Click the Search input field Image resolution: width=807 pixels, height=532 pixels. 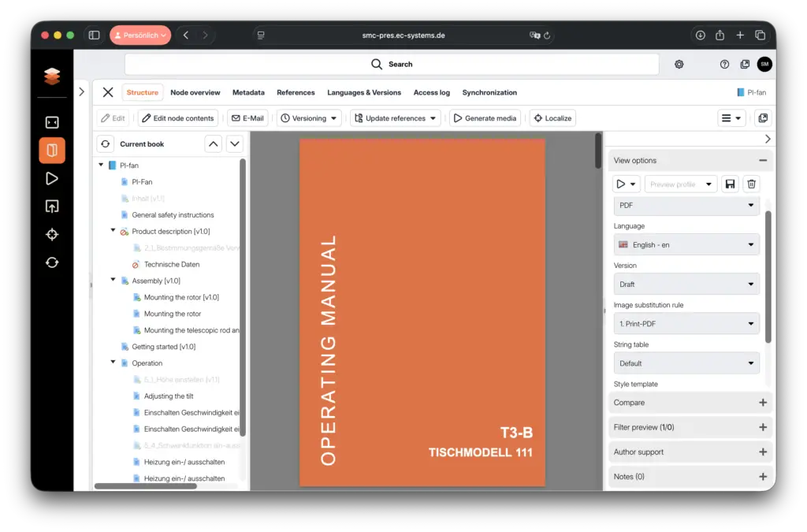point(392,65)
